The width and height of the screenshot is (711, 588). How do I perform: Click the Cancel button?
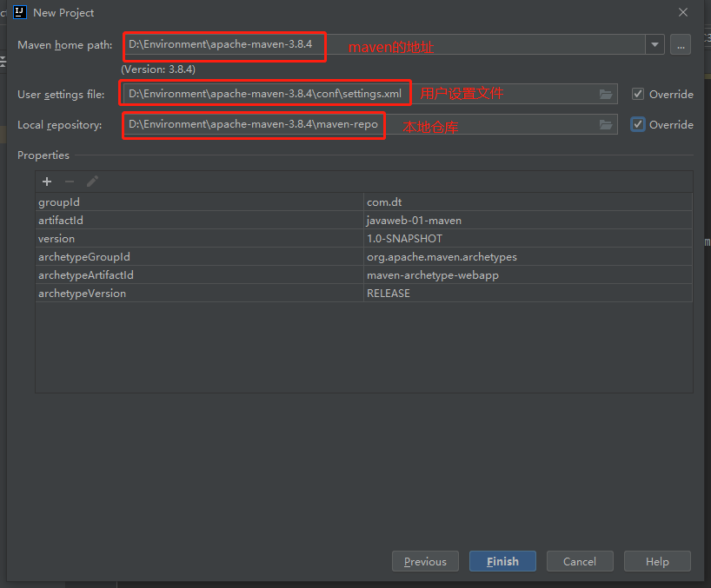pyautogui.click(x=580, y=561)
